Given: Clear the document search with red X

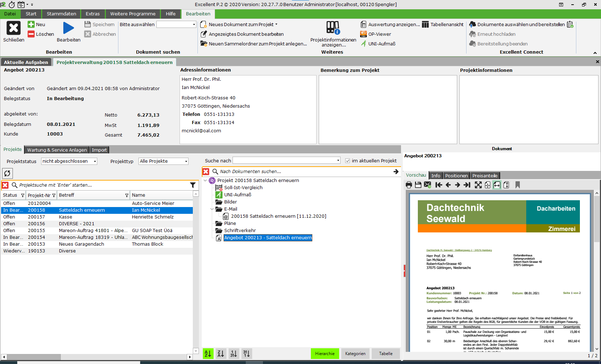Looking at the screenshot, I should pos(206,172).
